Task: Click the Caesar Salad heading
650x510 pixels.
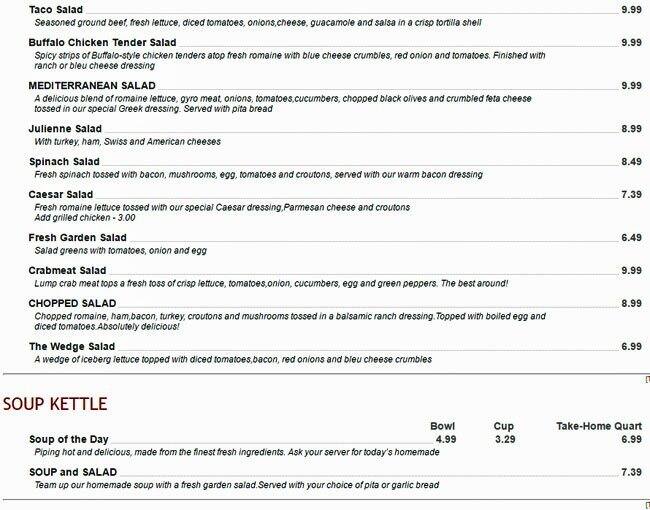Action: coord(62,194)
